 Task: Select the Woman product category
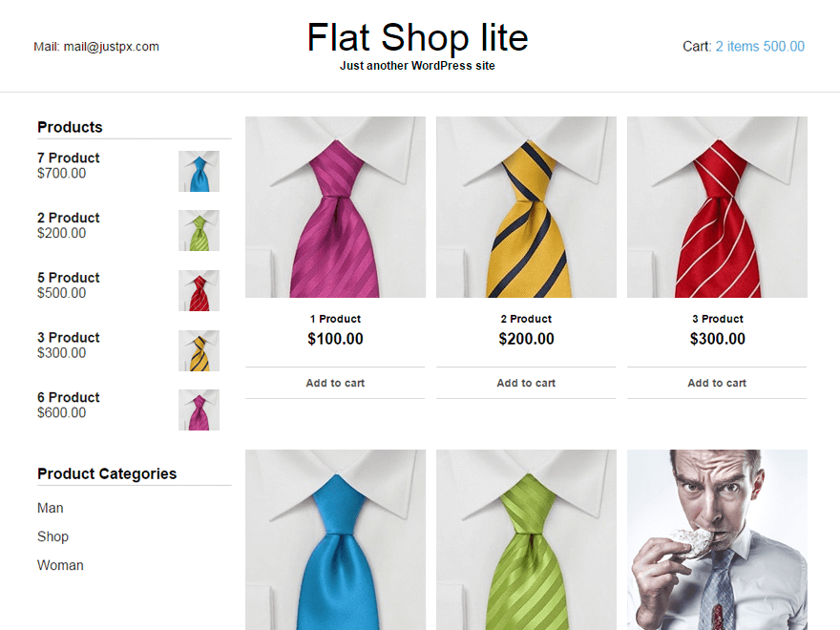point(60,565)
